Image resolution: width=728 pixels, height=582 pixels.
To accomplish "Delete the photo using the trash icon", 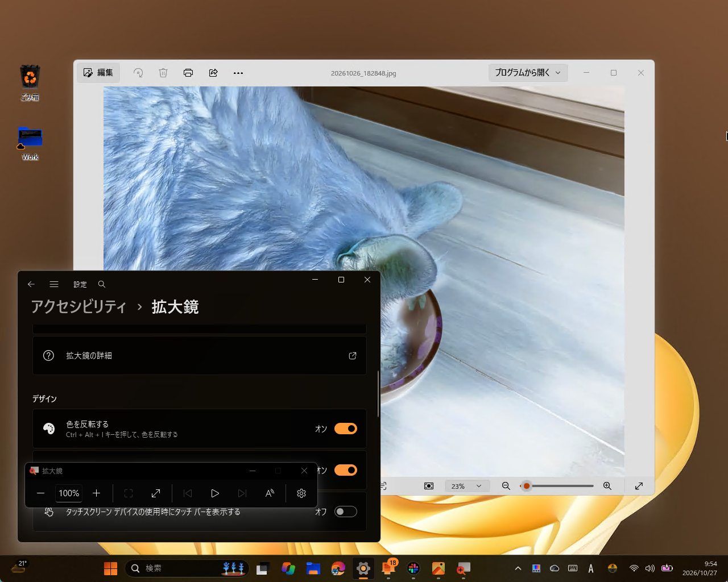I will coord(163,73).
